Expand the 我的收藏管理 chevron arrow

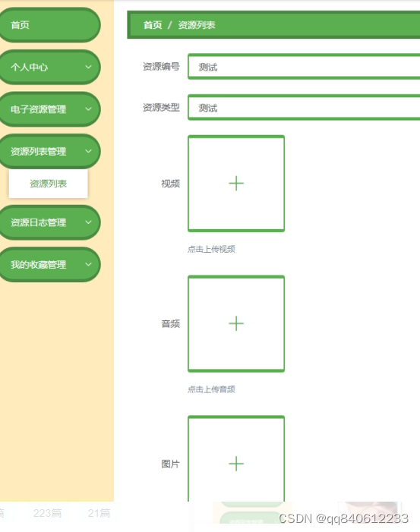point(88,264)
